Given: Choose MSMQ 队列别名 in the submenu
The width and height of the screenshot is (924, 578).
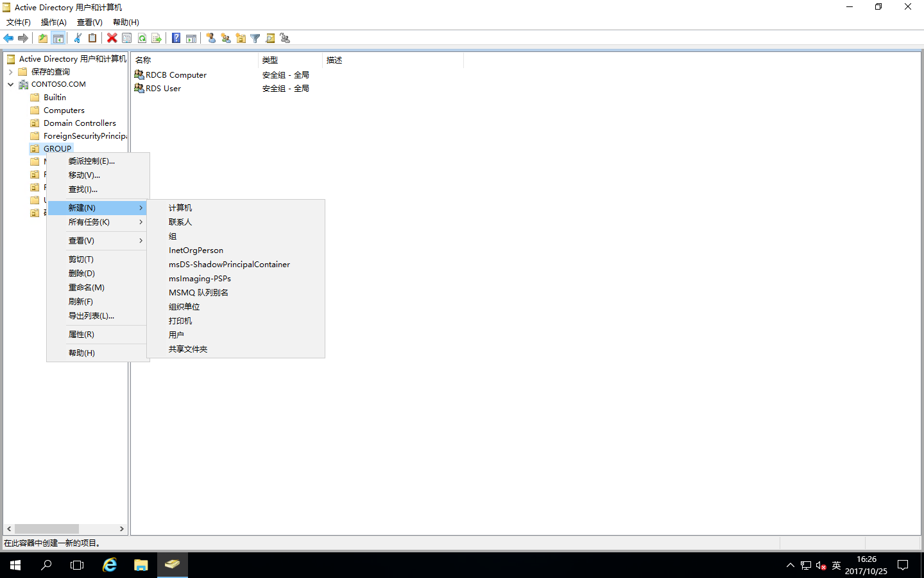Looking at the screenshot, I should tap(235, 293).
